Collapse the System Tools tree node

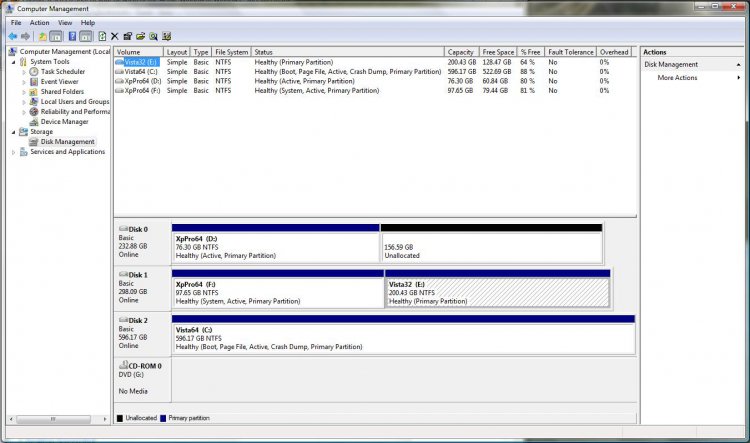13,62
